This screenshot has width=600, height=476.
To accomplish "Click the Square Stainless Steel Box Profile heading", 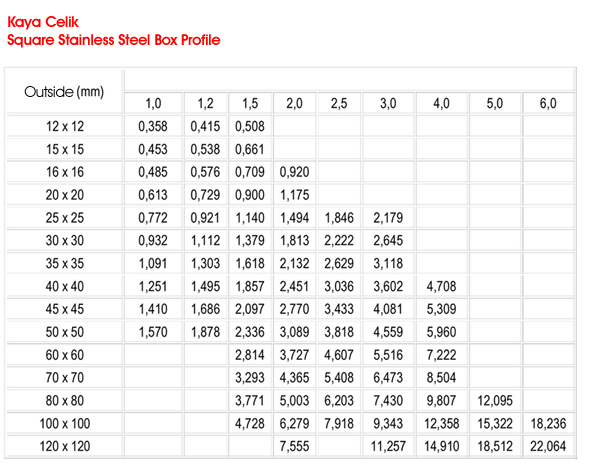I will 113,40.
